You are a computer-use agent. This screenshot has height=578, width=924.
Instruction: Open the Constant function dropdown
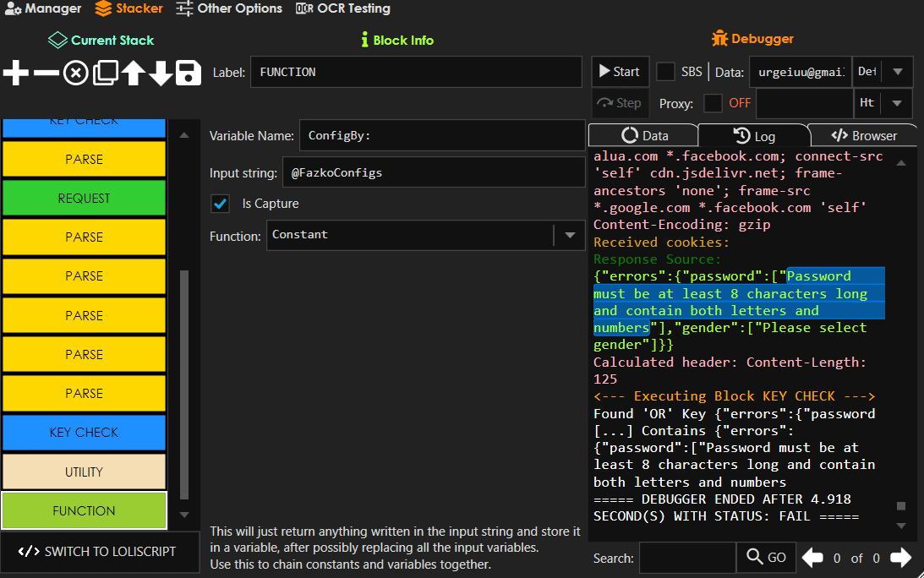pyautogui.click(x=570, y=233)
